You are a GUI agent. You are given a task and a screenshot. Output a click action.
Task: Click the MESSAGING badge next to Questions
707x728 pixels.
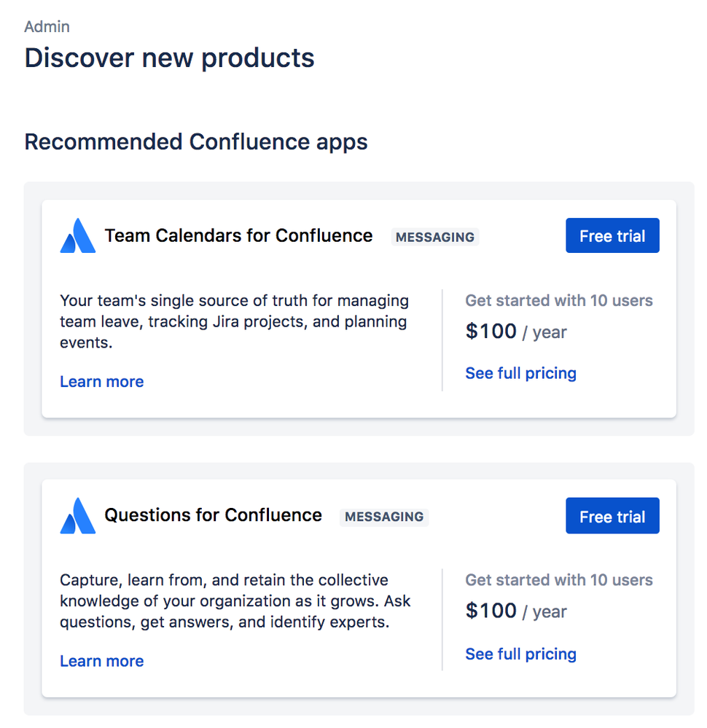pos(383,517)
